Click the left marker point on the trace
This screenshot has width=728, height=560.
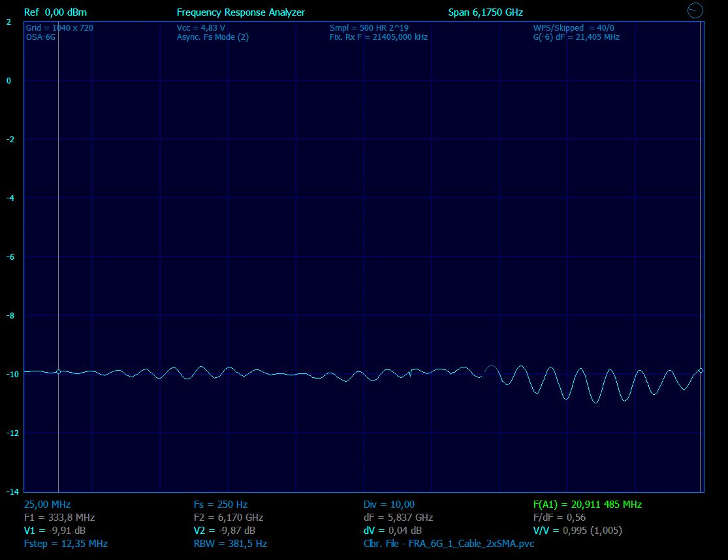point(58,371)
